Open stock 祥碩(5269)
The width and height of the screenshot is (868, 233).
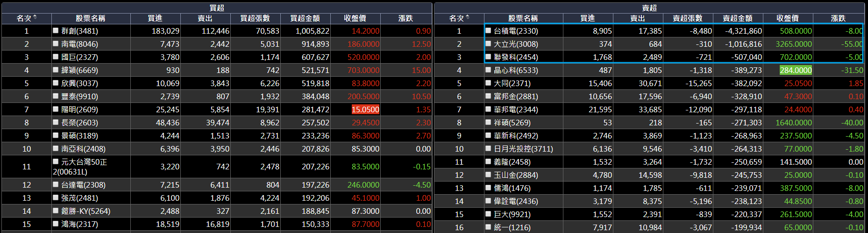click(x=512, y=123)
